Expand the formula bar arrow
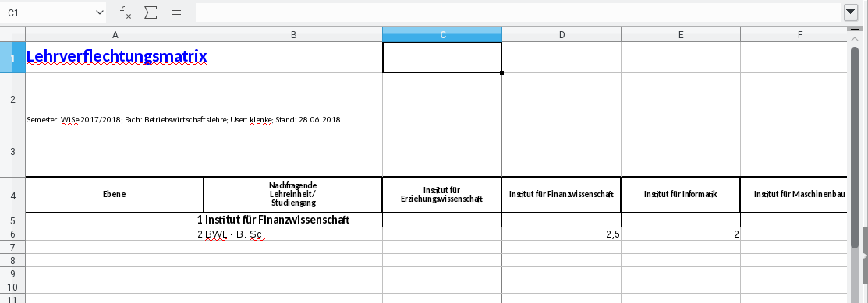The image size is (868, 303). 850,12
